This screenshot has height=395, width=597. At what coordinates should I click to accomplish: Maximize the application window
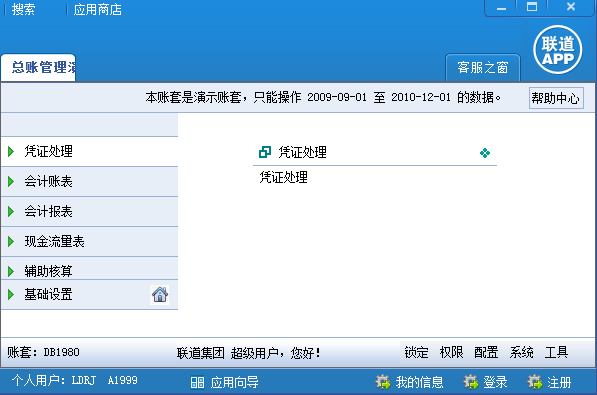532,7
